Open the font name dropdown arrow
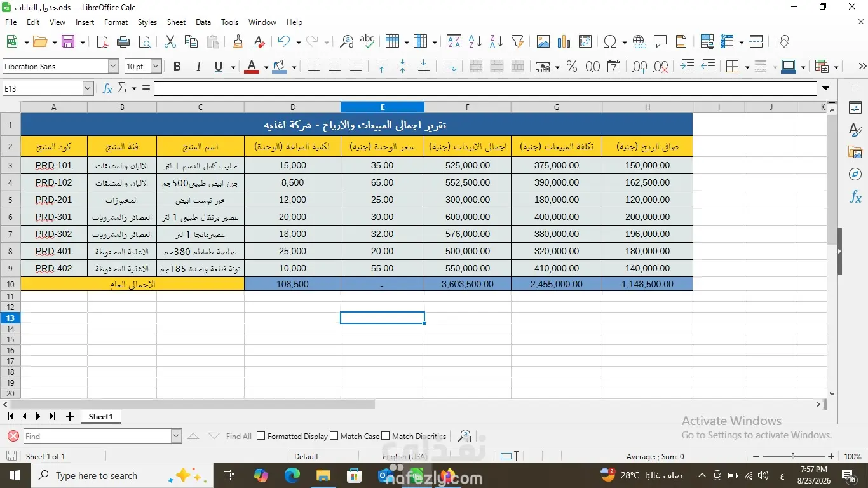The width and height of the screenshot is (868, 488). pyautogui.click(x=113, y=66)
